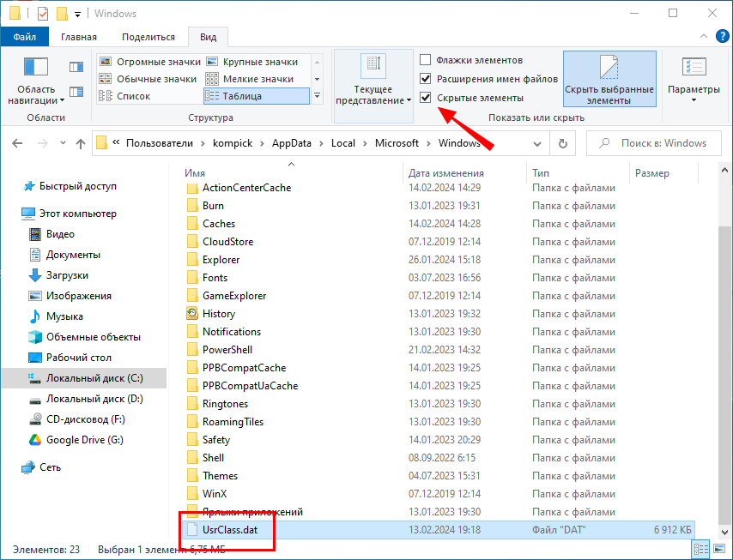Toggle the Details pane icon in Области group

click(x=76, y=92)
